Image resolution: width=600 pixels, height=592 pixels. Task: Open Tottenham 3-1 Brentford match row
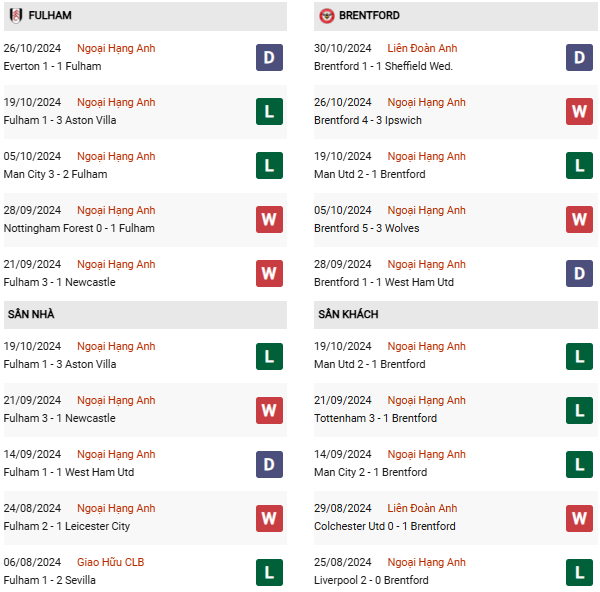(x=375, y=418)
